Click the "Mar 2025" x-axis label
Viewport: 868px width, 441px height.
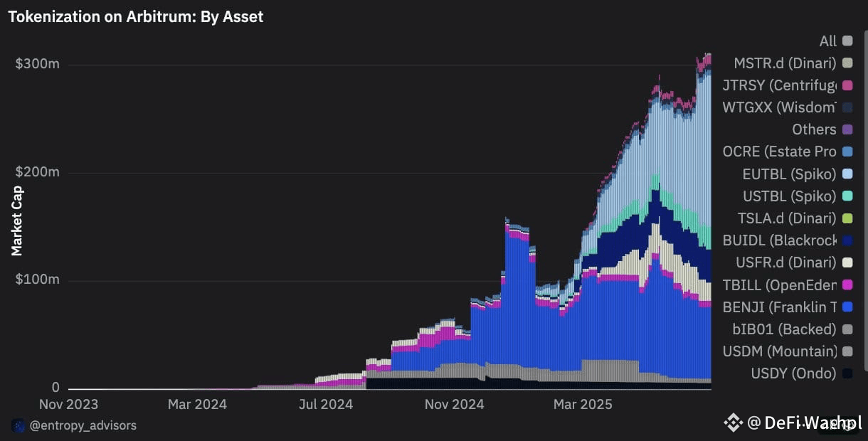tap(583, 404)
